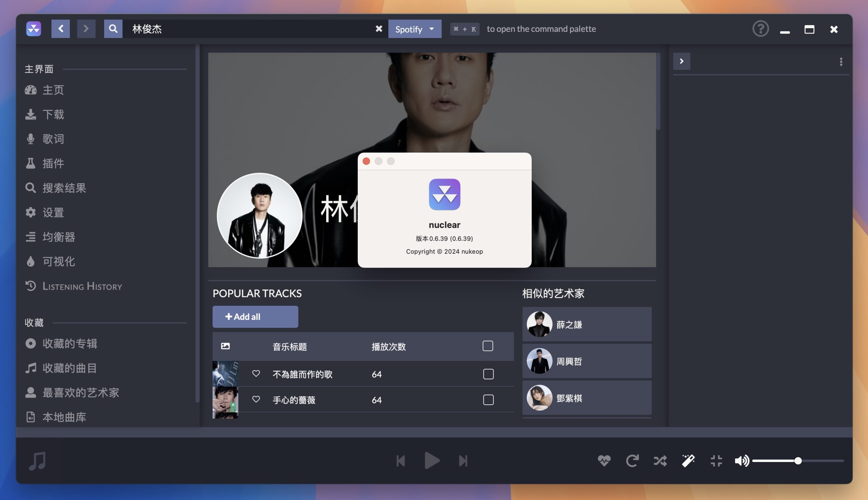Expand the right panel chevron arrow
This screenshot has width=868, height=500.
pyautogui.click(x=682, y=61)
